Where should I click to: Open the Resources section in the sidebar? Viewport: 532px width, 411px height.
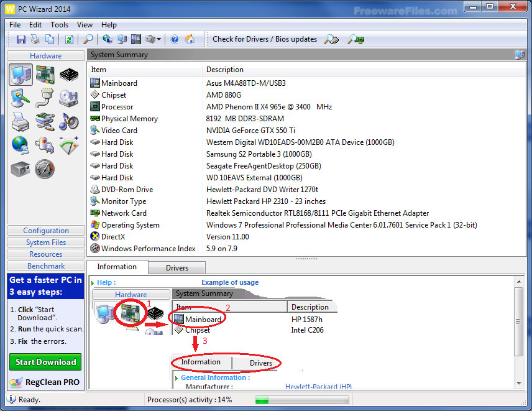coord(46,254)
